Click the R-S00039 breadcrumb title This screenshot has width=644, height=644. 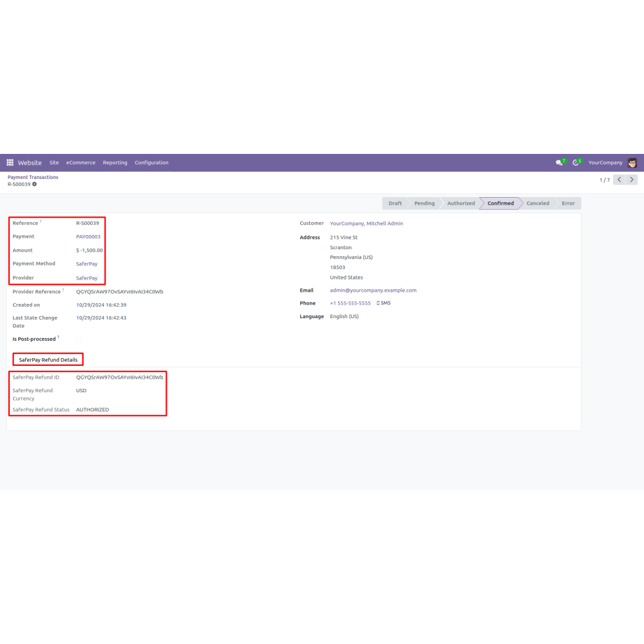coord(19,184)
